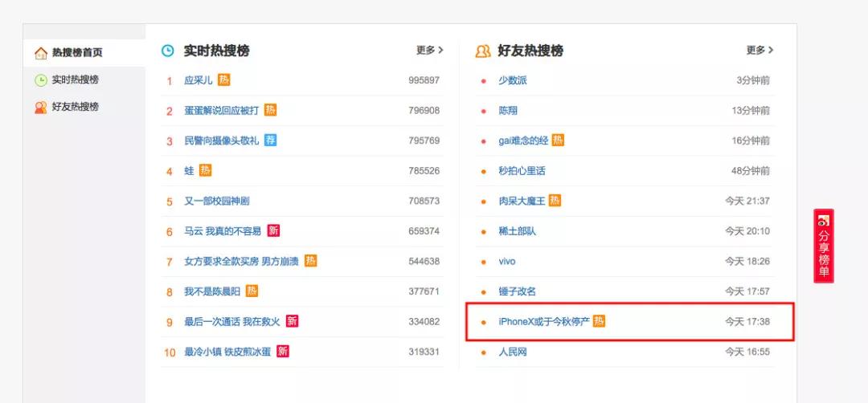
Task: Click the 热 badge next to 我不是陈晨阳
Action: coord(252,291)
